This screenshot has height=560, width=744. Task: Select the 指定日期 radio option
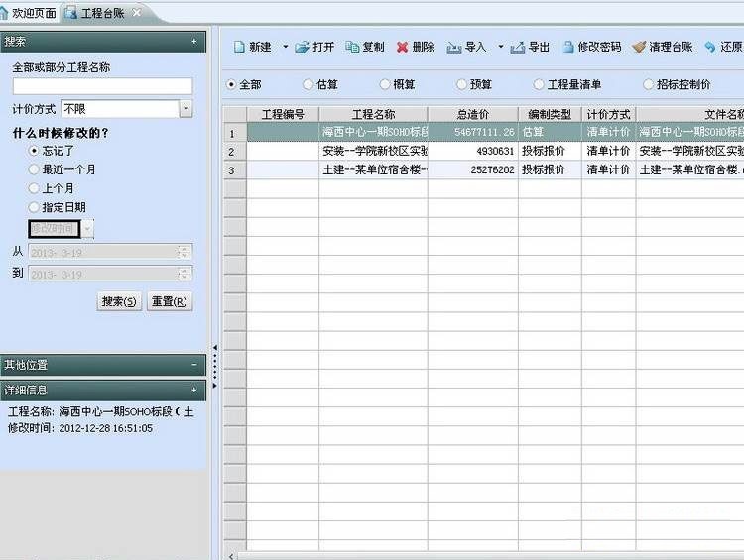(34, 207)
